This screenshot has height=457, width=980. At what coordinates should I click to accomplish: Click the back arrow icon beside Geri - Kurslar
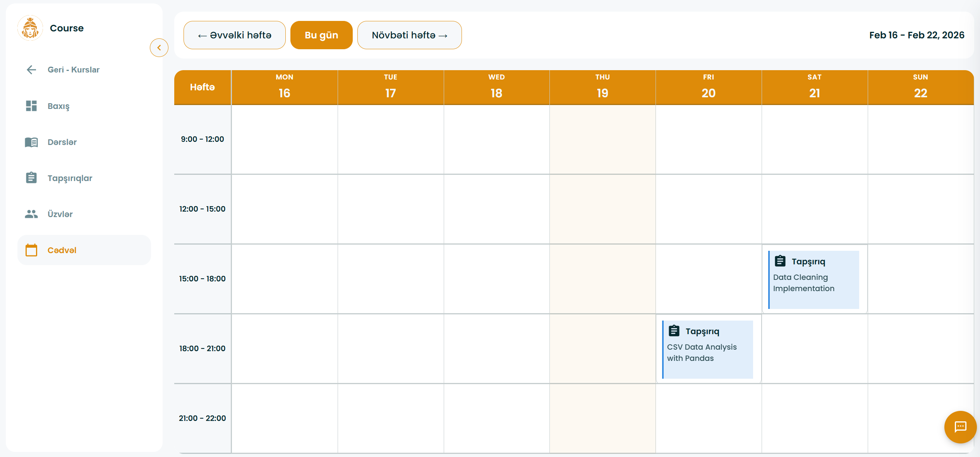[x=31, y=70]
